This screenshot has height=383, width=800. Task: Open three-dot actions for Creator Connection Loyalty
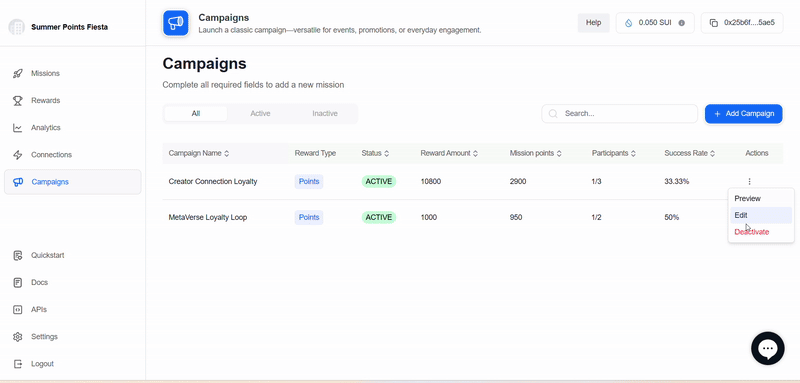click(x=749, y=181)
